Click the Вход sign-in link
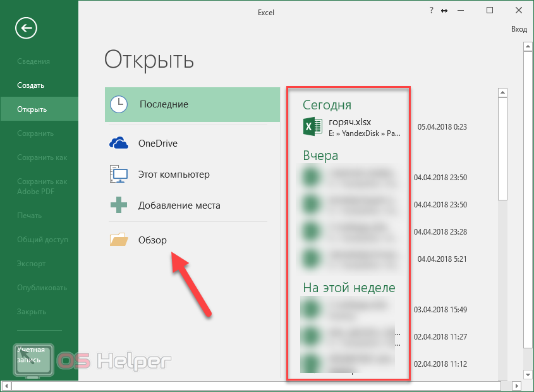This screenshot has width=534, height=392. [519, 29]
